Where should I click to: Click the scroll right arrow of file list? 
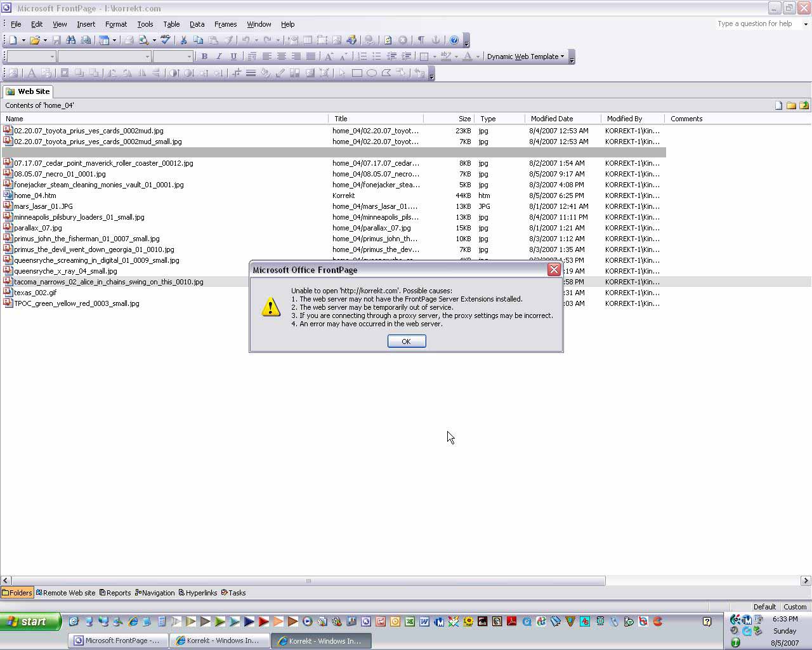pyautogui.click(x=806, y=580)
